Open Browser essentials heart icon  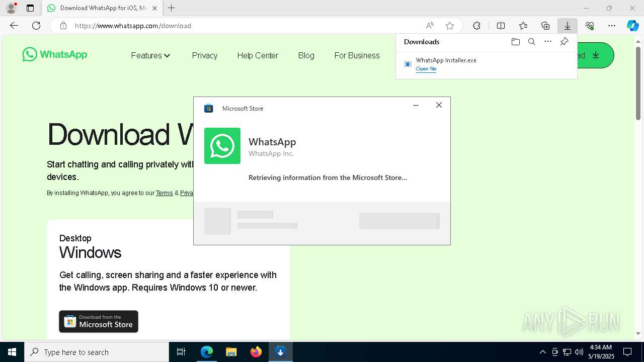[x=590, y=26]
